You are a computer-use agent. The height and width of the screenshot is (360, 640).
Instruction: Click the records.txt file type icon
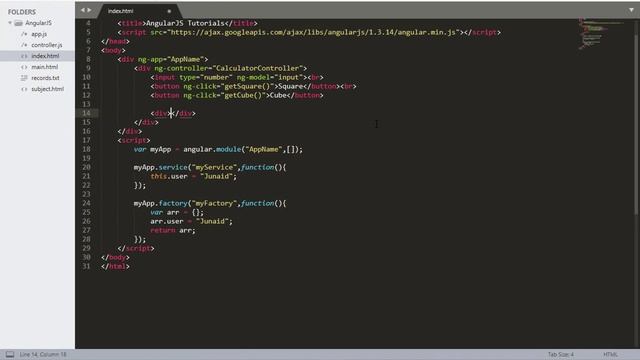24,78
